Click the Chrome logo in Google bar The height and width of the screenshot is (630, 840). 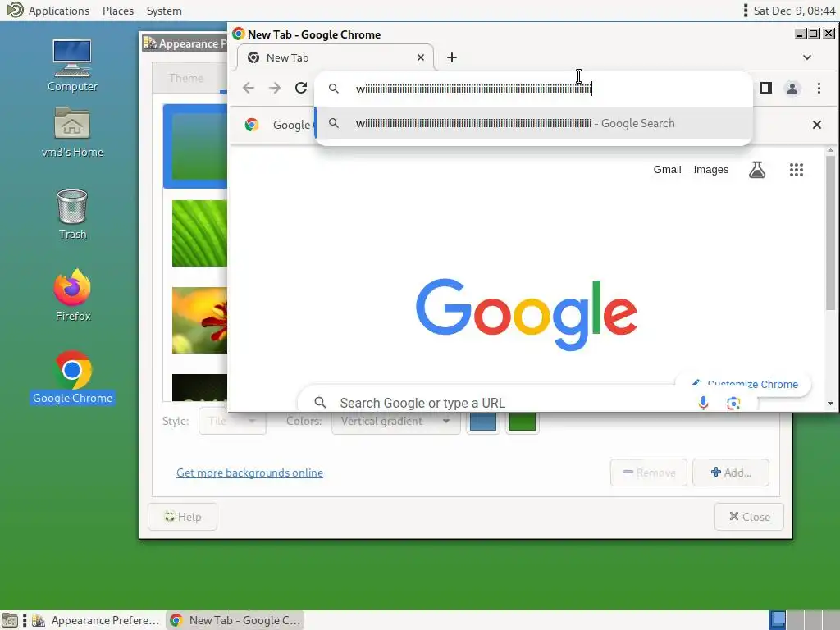[251, 125]
